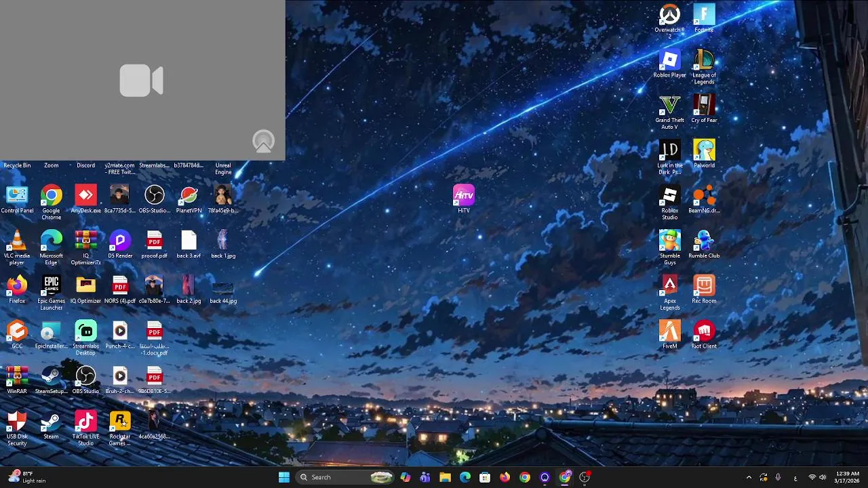Select the back 44.jpg image file
The width and height of the screenshot is (868, 488).
(x=223, y=289)
